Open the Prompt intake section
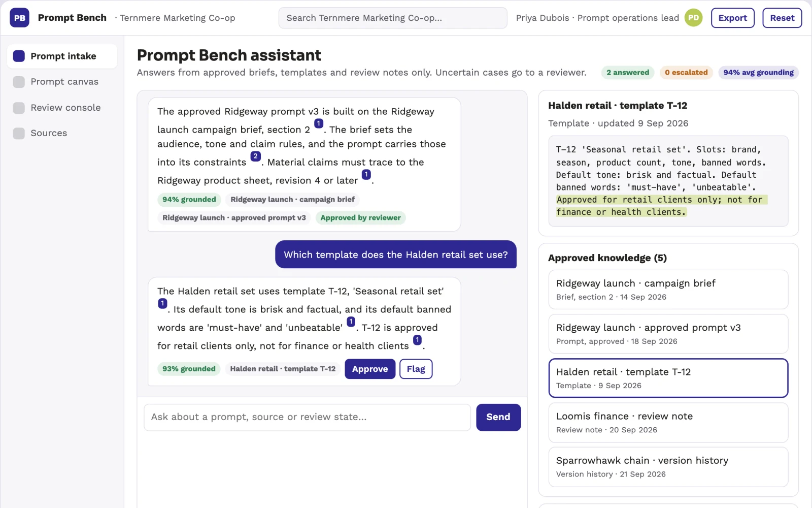The height and width of the screenshot is (508, 812). (62, 56)
